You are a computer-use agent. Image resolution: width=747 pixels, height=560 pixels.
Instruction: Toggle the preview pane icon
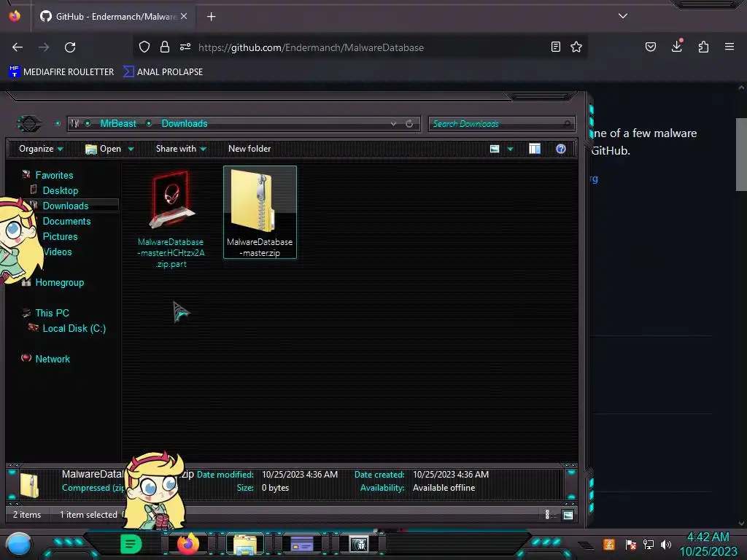tap(535, 149)
